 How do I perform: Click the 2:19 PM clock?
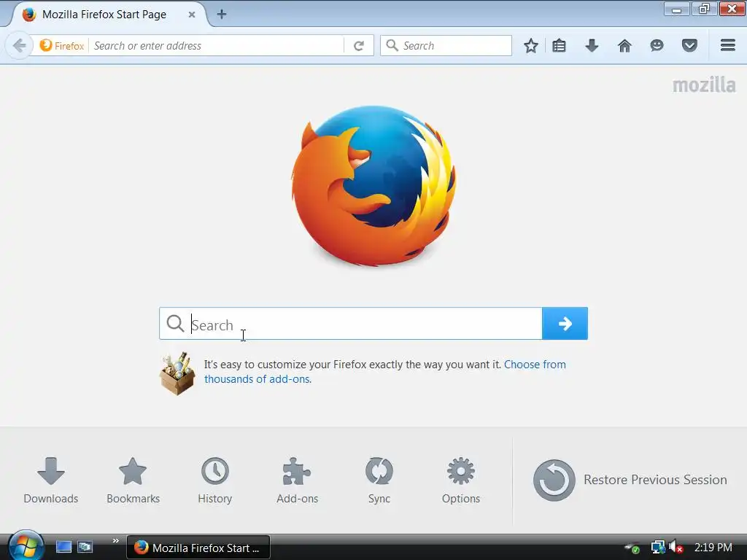713,548
